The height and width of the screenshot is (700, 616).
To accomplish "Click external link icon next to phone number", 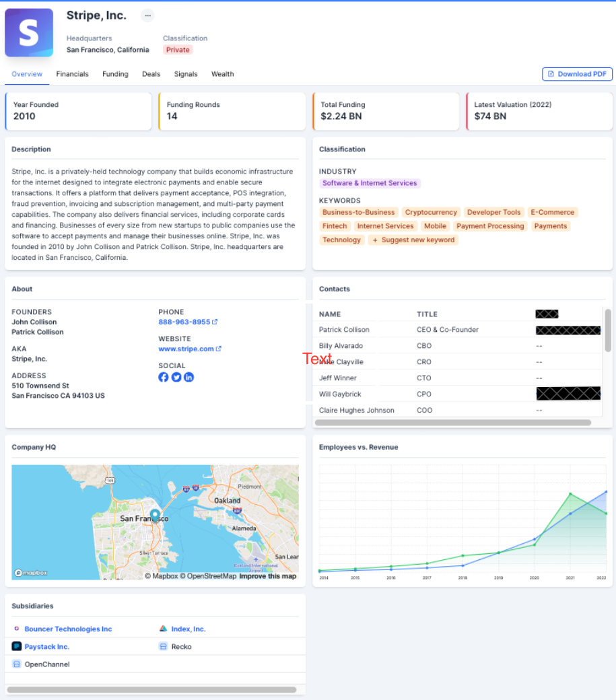I will (215, 322).
